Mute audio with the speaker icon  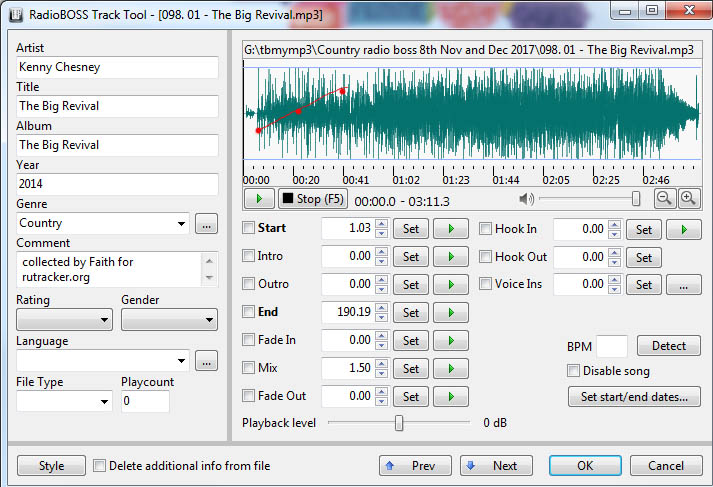click(526, 199)
